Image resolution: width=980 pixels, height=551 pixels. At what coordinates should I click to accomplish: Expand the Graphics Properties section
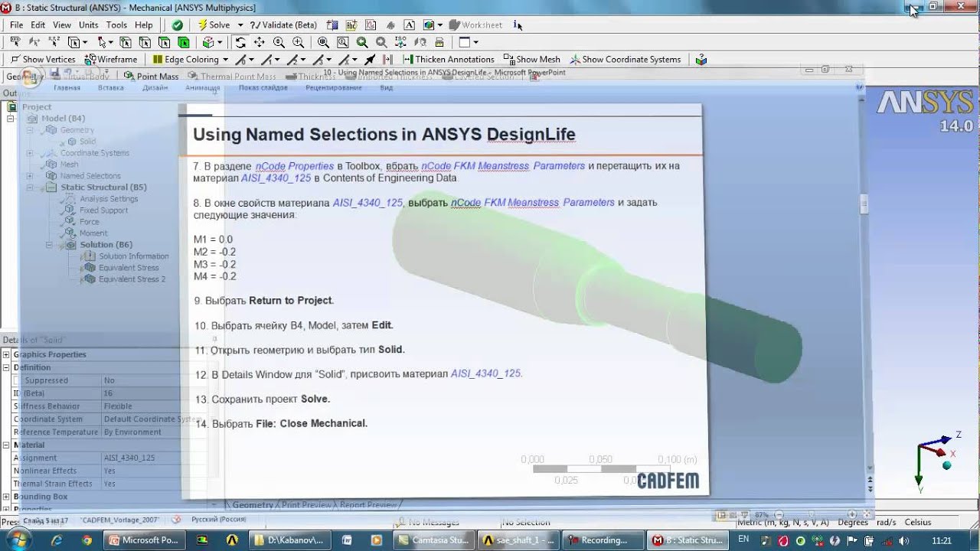(7, 354)
